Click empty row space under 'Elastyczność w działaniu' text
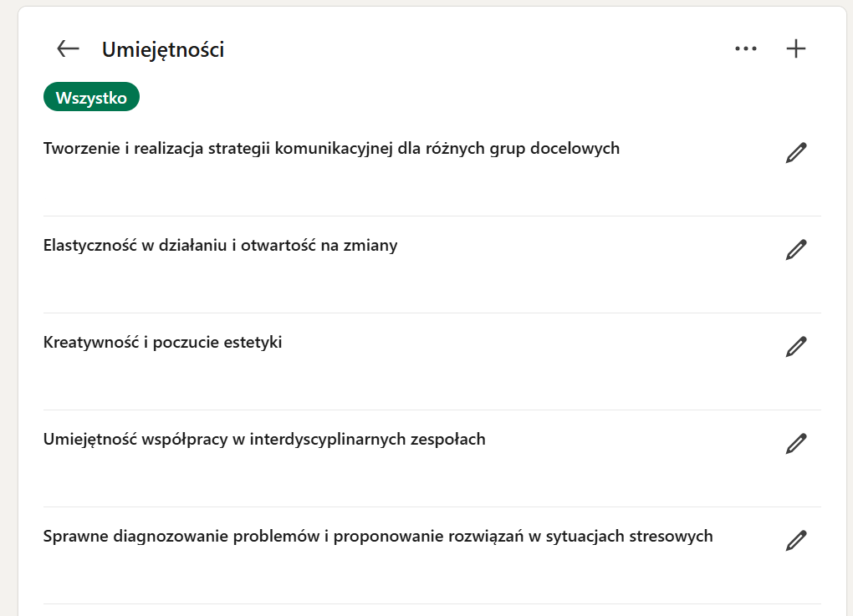The image size is (853, 616). pyautogui.click(x=381, y=284)
